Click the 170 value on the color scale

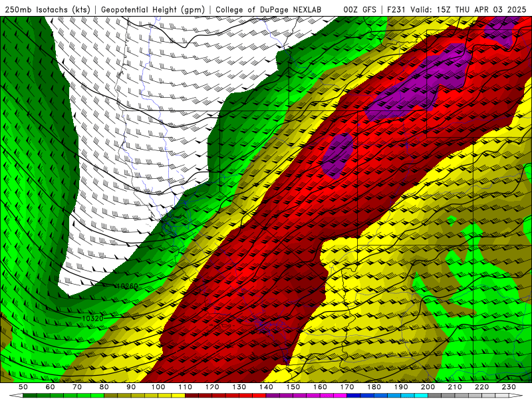[347, 387]
